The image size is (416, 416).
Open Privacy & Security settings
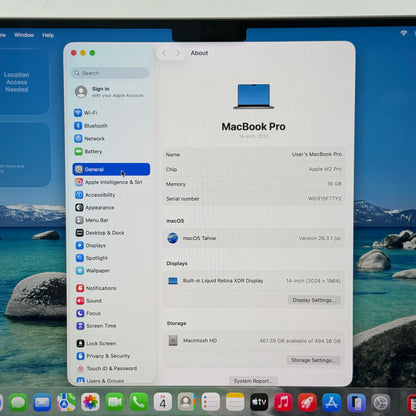pos(104,356)
